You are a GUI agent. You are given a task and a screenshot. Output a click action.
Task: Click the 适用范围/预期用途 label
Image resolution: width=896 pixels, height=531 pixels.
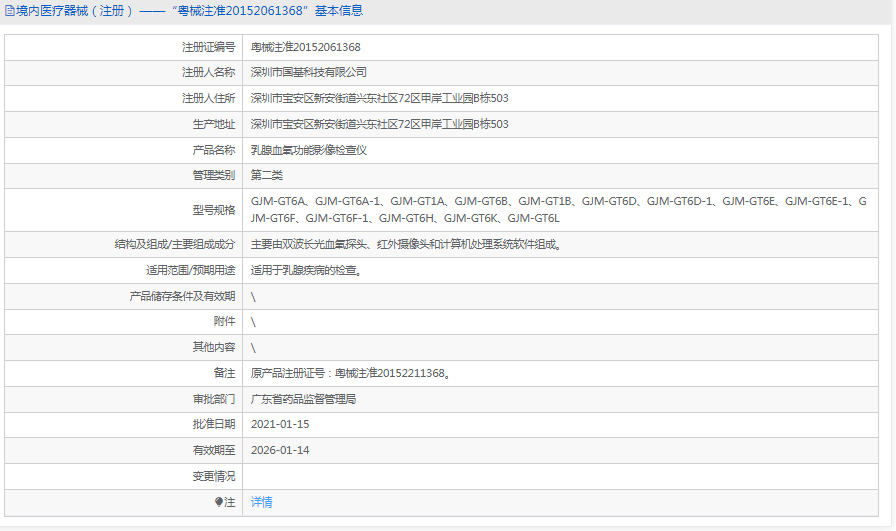tap(191, 270)
